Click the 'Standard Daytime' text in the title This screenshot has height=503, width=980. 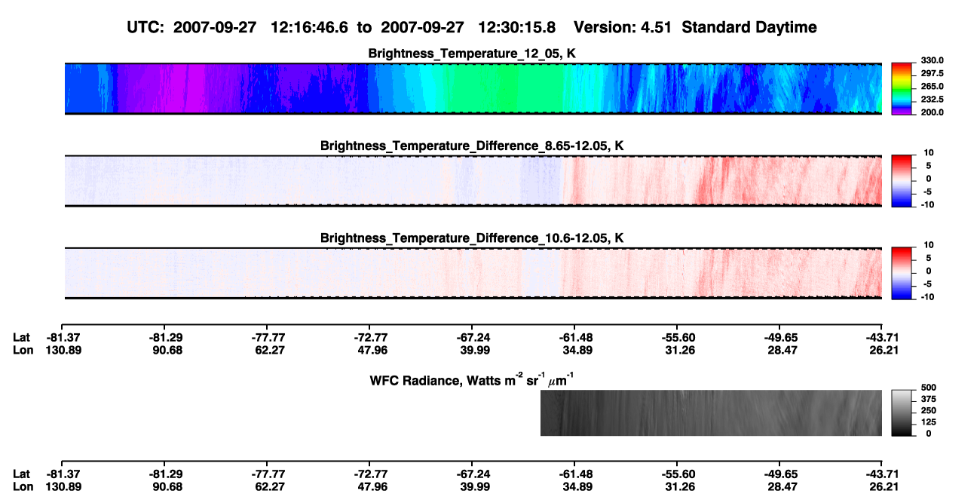click(x=750, y=27)
